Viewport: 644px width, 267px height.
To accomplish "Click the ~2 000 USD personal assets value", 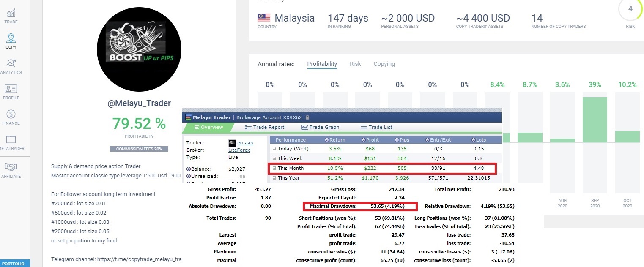I will [x=408, y=18].
